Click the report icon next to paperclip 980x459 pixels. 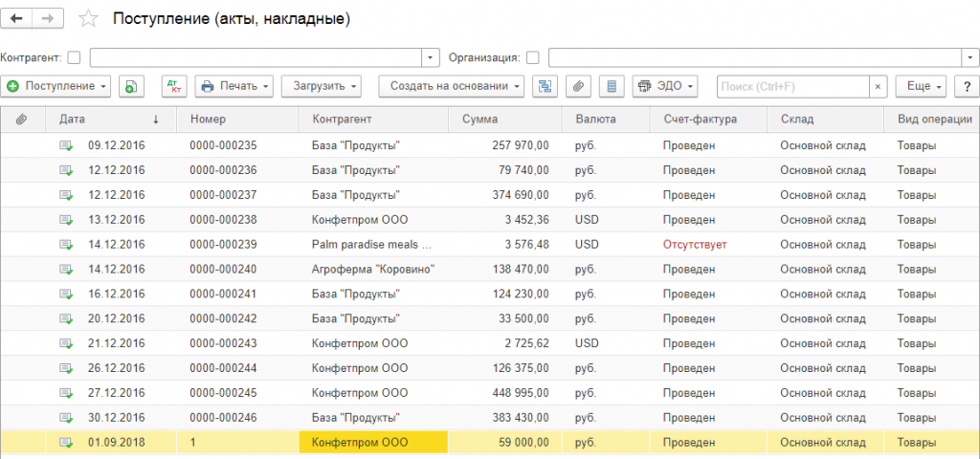[612, 86]
